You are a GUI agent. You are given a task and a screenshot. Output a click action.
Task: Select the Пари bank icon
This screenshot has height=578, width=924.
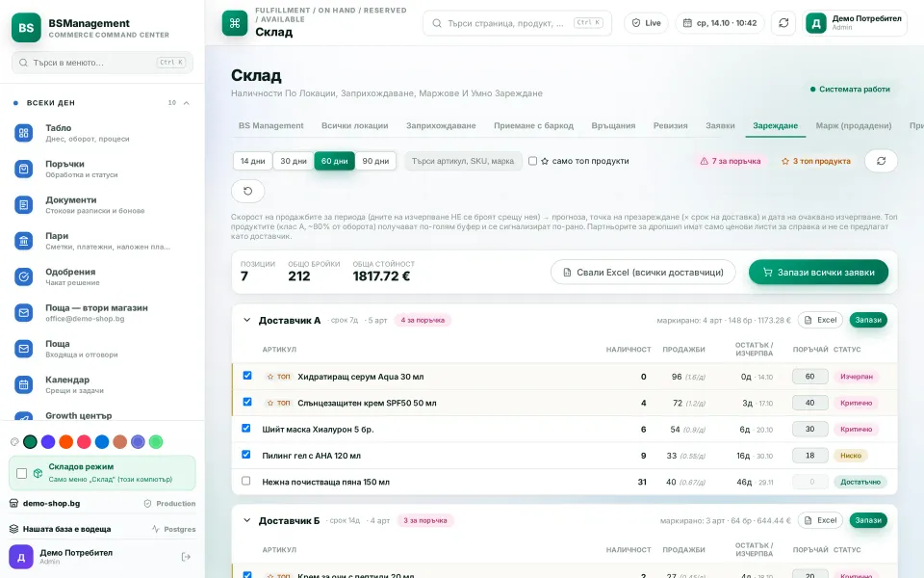pos(23,241)
